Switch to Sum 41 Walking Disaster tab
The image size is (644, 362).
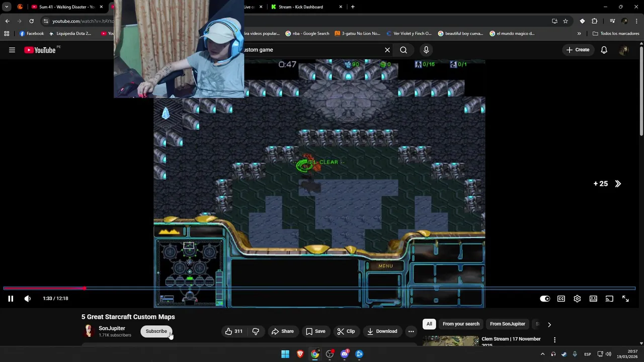point(66,7)
